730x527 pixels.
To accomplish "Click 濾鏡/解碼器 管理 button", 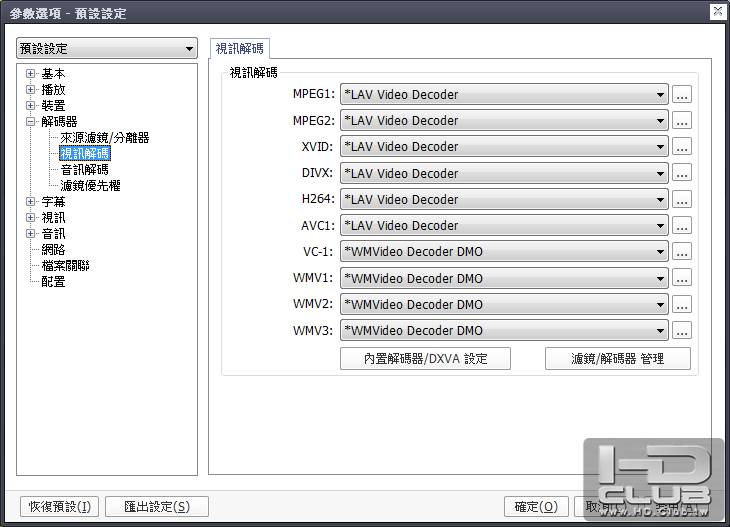I will pyautogui.click(x=618, y=358).
